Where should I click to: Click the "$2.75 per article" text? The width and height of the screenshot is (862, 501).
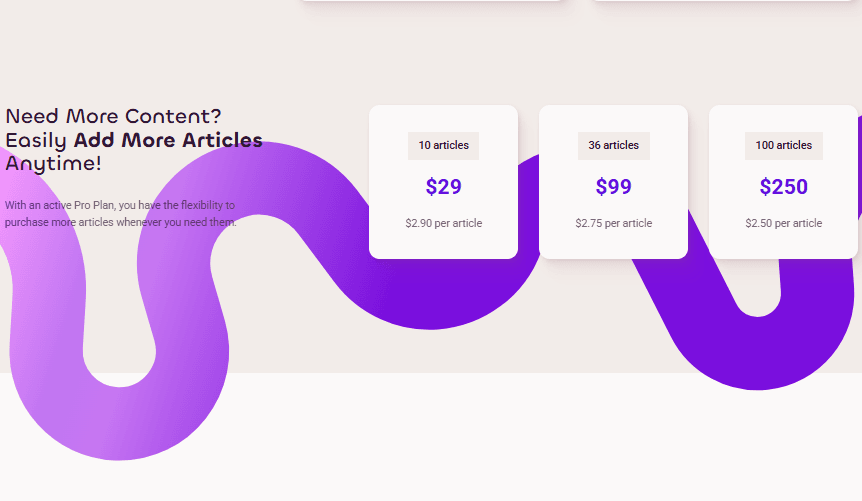point(613,223)
